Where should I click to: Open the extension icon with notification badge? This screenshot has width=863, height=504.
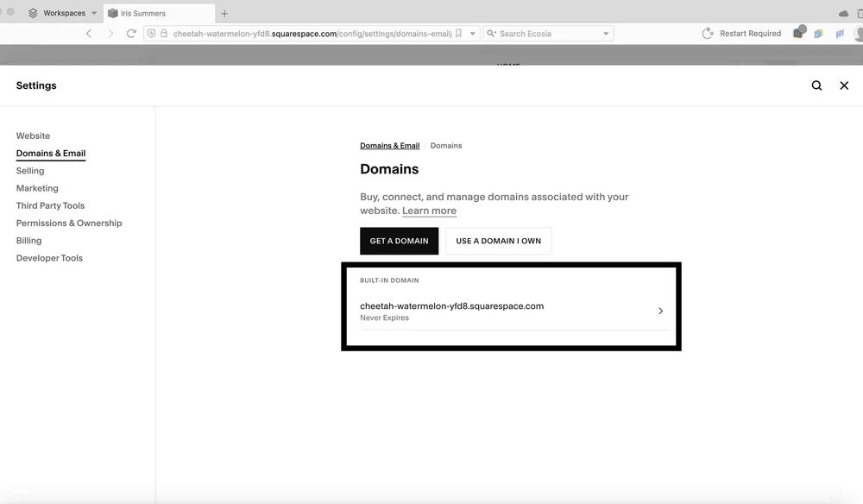[798, 33]
